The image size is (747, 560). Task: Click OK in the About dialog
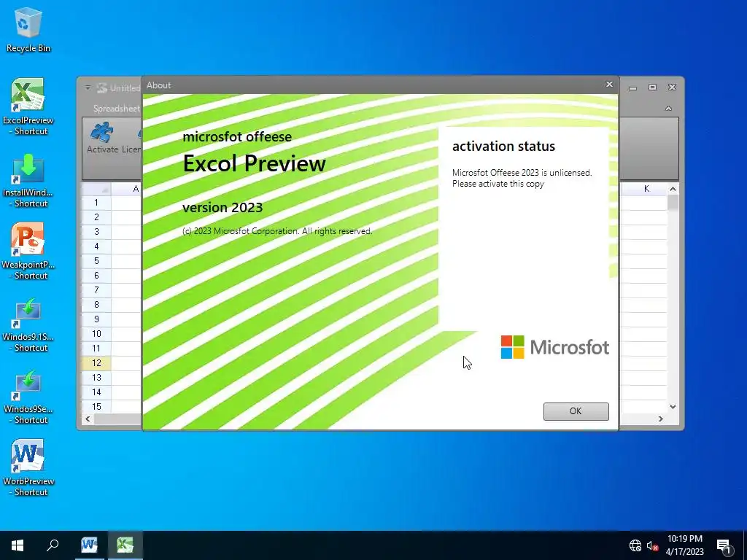[576, 411]
